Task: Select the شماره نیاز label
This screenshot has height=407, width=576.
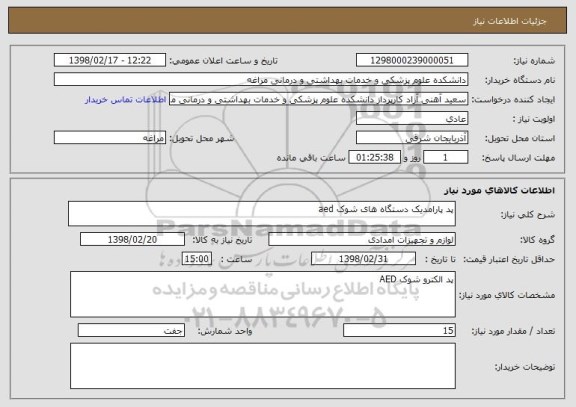Action: 534,61
